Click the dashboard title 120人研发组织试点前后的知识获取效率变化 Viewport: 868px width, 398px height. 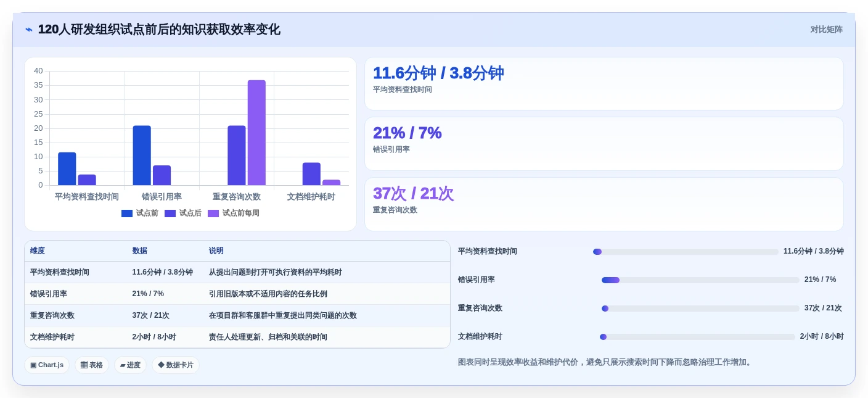(x=159, y=30)
